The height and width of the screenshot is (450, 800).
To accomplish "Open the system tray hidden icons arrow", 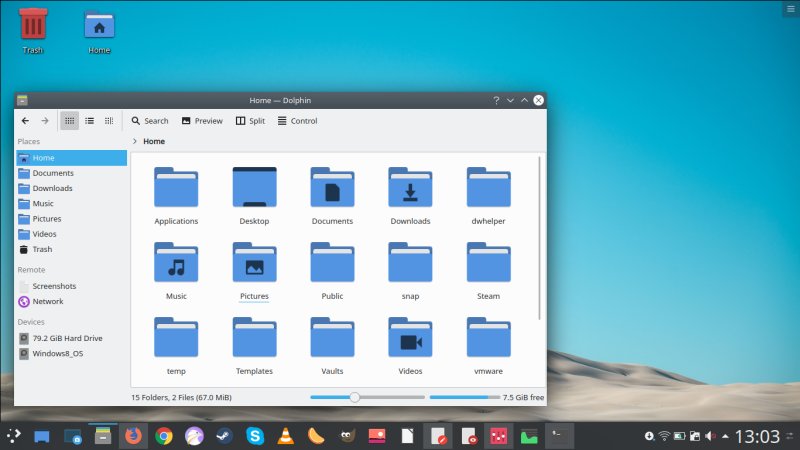I will (724, 436).
